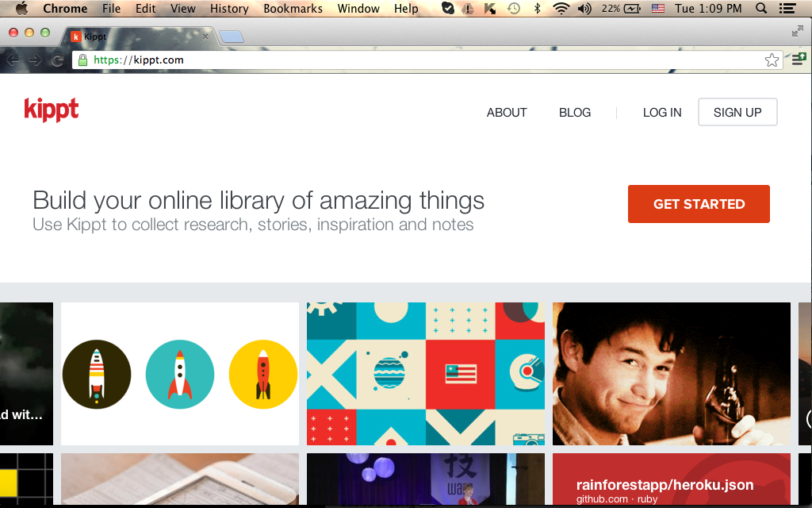Click the LOG IN link

[x=662, y=113]
